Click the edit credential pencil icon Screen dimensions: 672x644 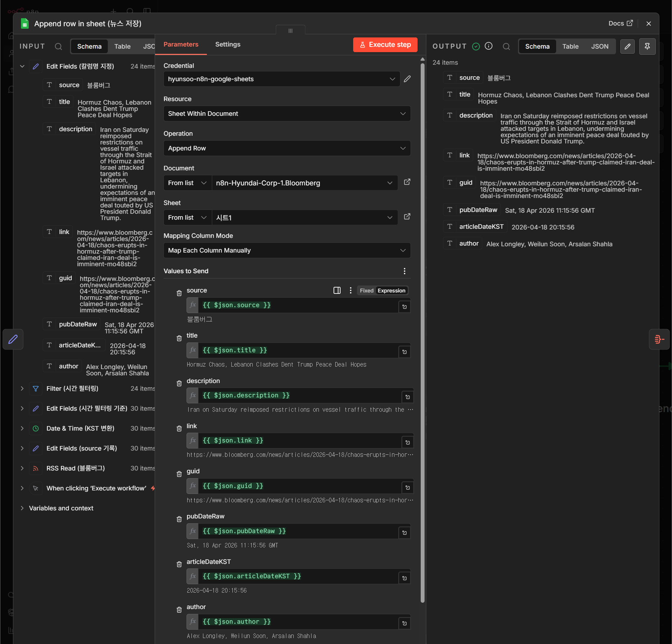point(407,79)
